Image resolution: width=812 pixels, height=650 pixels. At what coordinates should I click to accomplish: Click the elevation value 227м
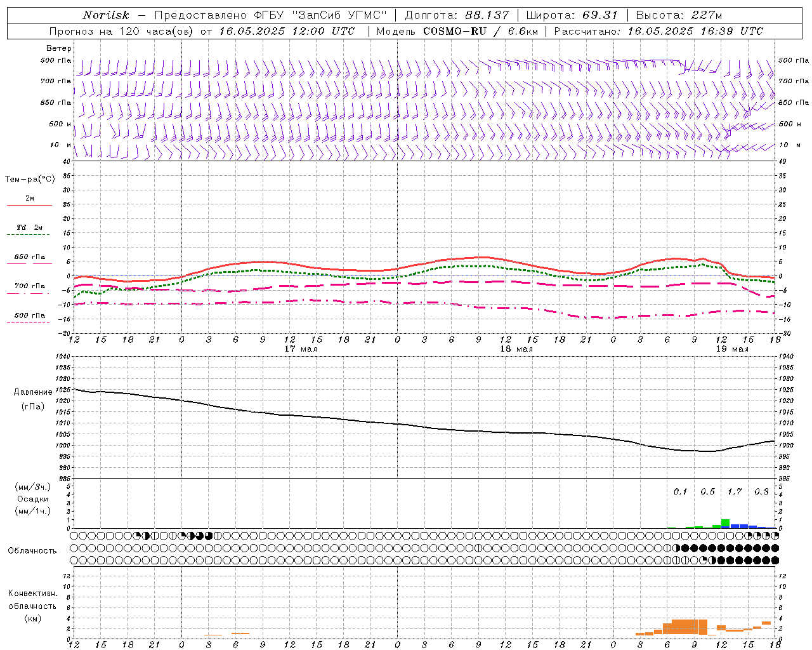[707, 15]
